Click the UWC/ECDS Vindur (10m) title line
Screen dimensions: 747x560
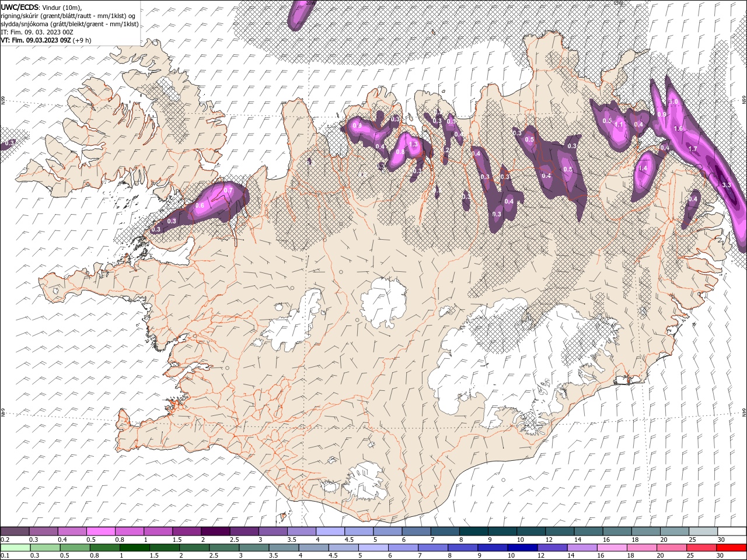coord(41,7)
